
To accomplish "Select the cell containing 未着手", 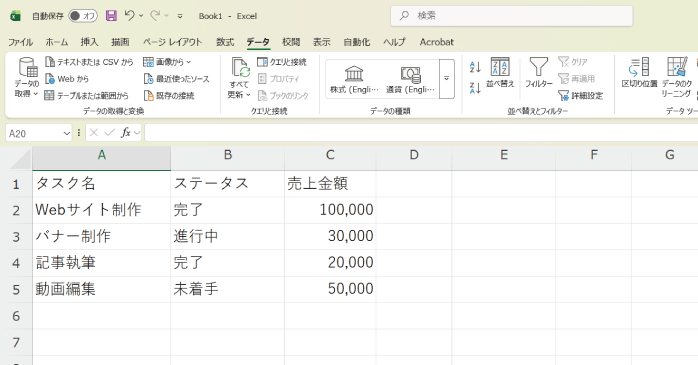I will click(x=227, y=289).
